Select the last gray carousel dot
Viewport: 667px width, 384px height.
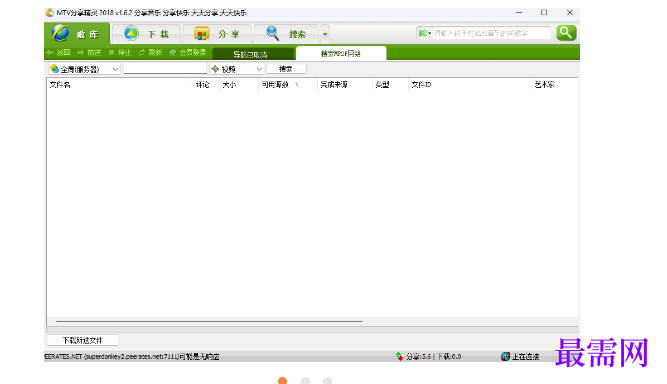pos(327,380)
